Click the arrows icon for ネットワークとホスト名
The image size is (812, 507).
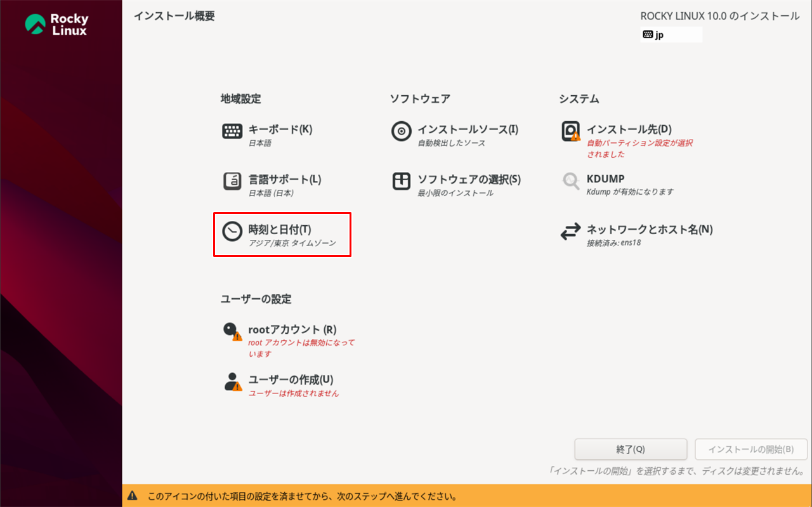click(x=570, y=232)
